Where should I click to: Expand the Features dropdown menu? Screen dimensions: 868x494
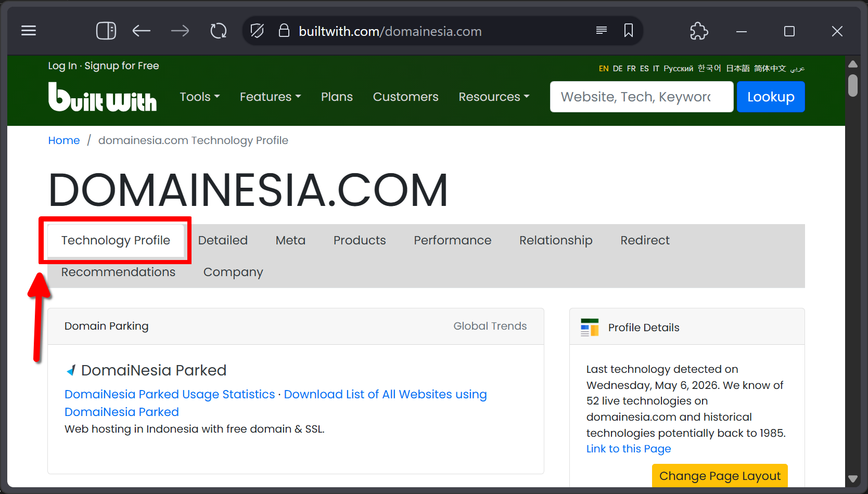[271, 97]
